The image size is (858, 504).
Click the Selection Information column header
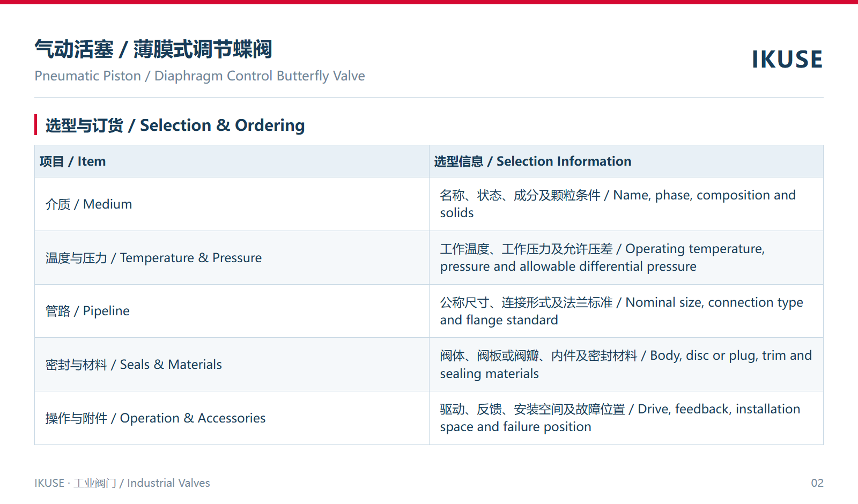[626, 161]
